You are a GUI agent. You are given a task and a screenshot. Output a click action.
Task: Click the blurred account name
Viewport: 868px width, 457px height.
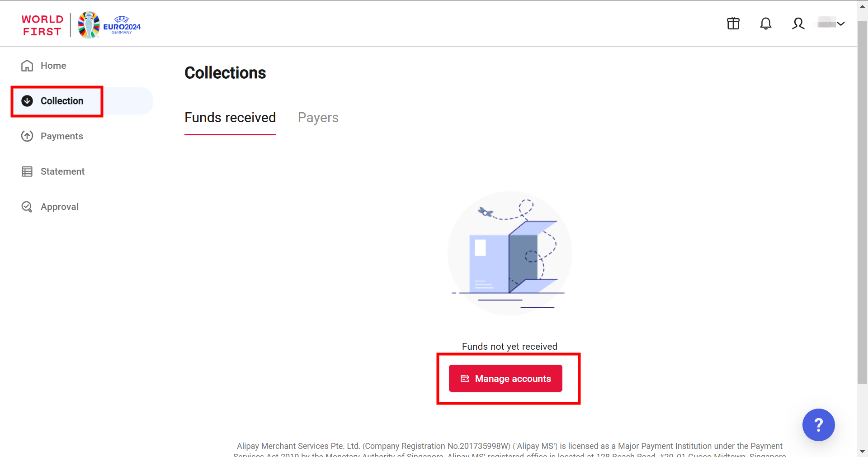(826, 23)
